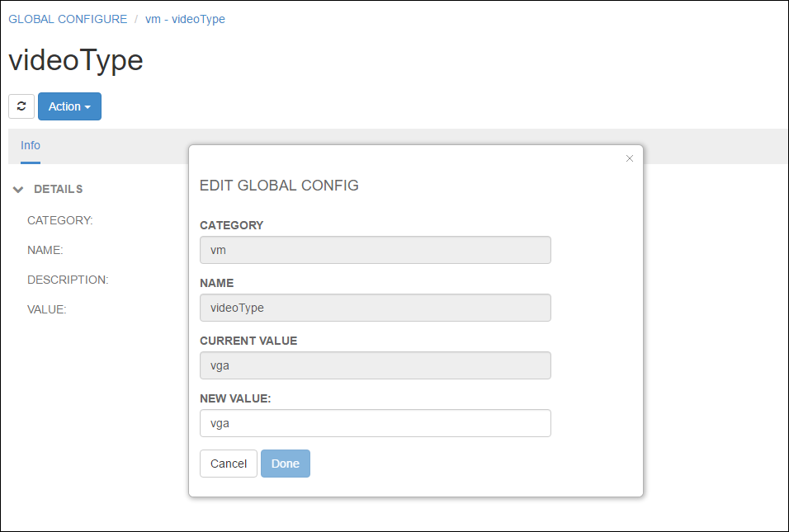Screen dimensions: 789x532
Task: Click the 'vm - videoType' breadcrumb
Action: click(x=185, y=19)
